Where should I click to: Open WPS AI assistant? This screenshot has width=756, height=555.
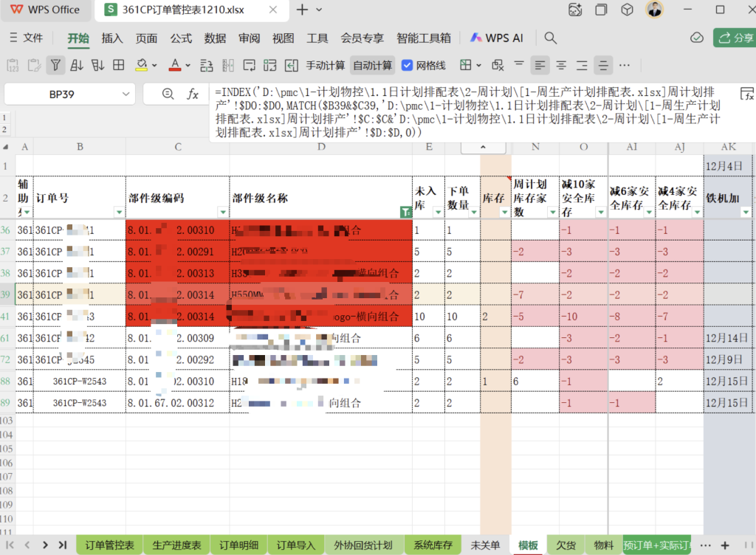(497, 38)
